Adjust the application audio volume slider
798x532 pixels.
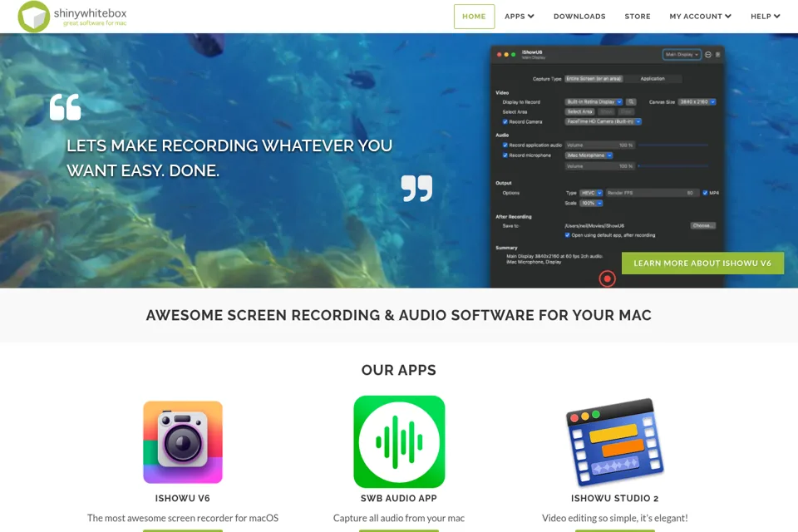click(x=672, y=145)
